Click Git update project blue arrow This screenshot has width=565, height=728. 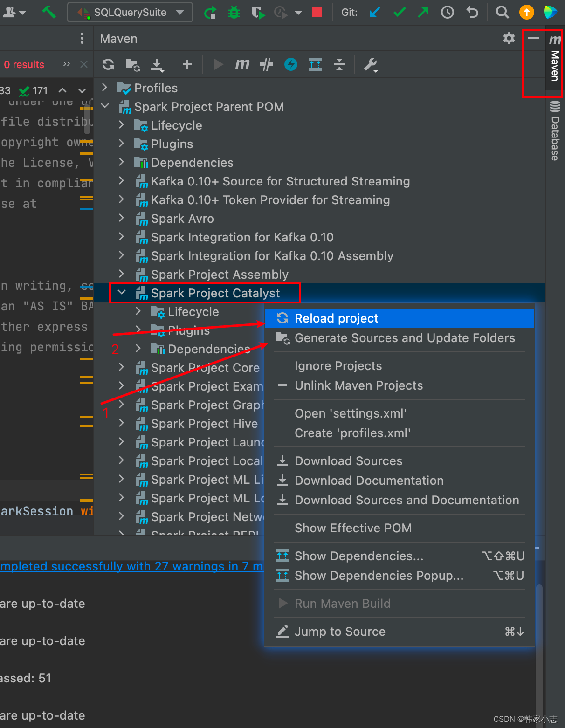click(375, 12)
